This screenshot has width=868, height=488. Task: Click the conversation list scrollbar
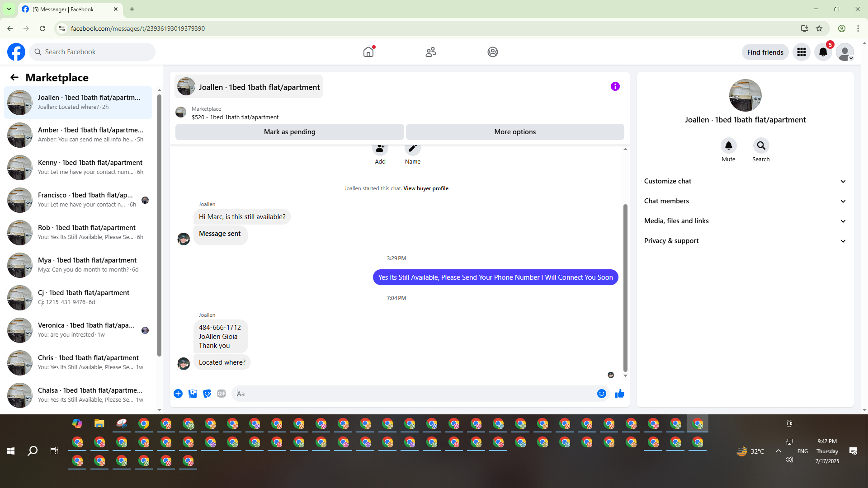[x=159, y=225]
